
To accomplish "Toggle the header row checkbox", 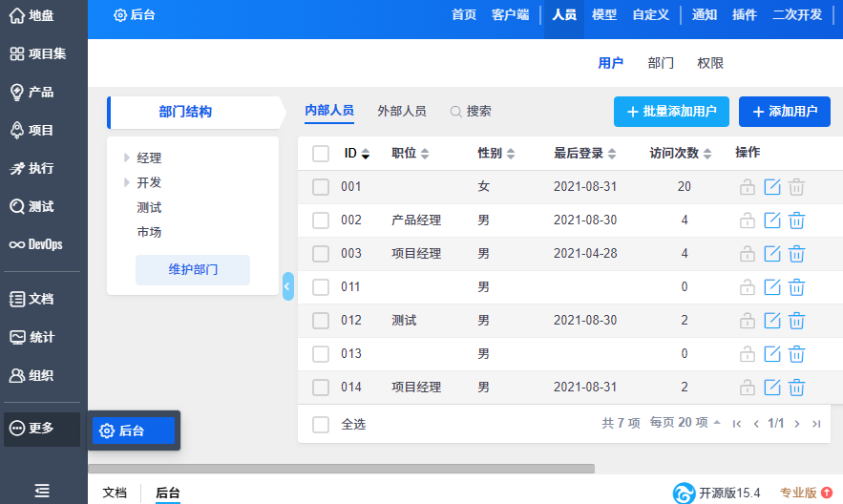I will click(x=321, y=154).
